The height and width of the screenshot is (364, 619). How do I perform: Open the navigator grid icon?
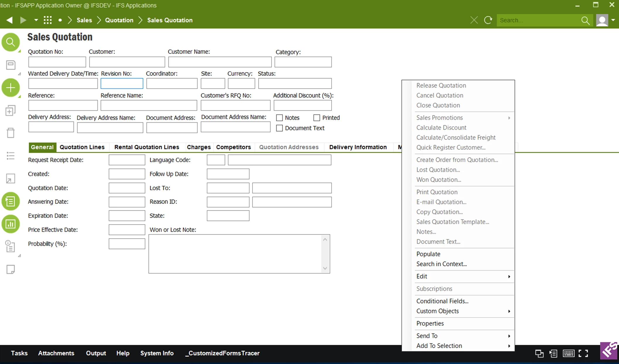tap(47, 20)
